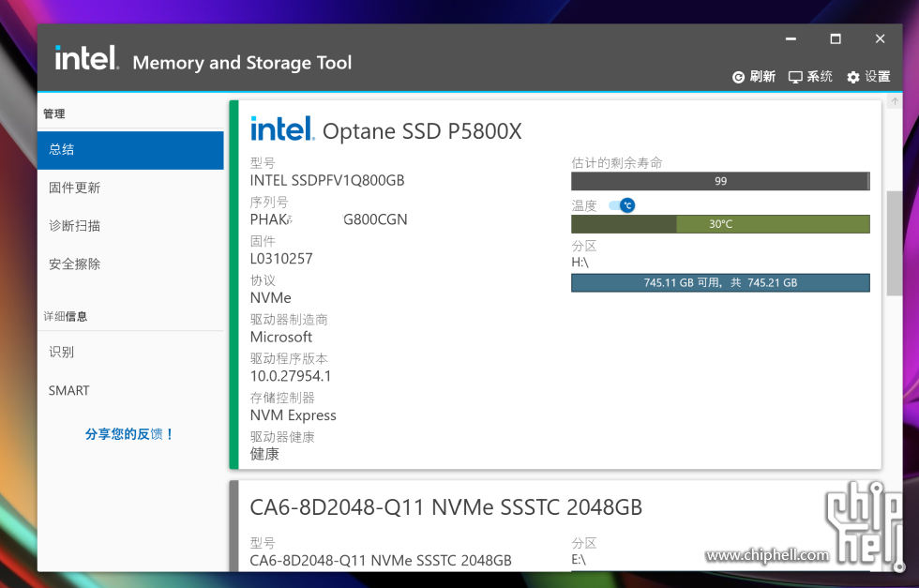Image resolution: width=919 pixels, height=588 pixels.
Task: Click storage controller NVM Express
Action: pos(293,415)
